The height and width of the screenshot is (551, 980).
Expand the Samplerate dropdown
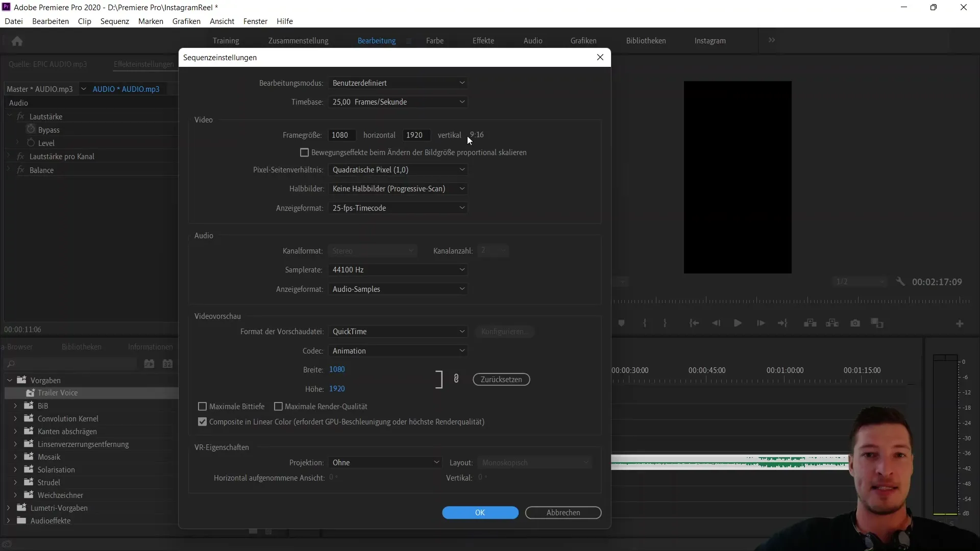[398, 270]
